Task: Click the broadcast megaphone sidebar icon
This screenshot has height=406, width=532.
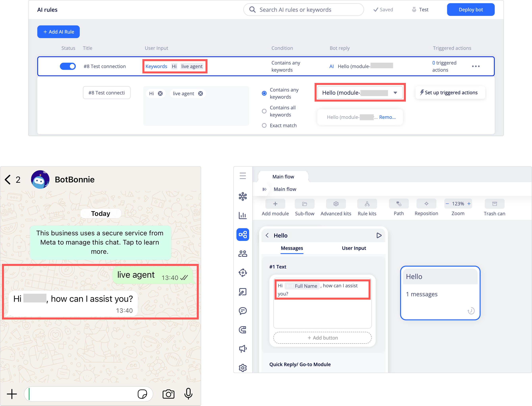Action: pos(243,348)
